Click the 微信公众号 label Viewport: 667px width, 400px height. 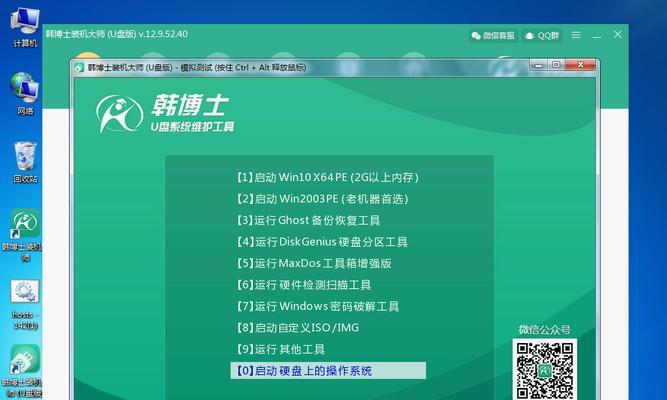544,329
